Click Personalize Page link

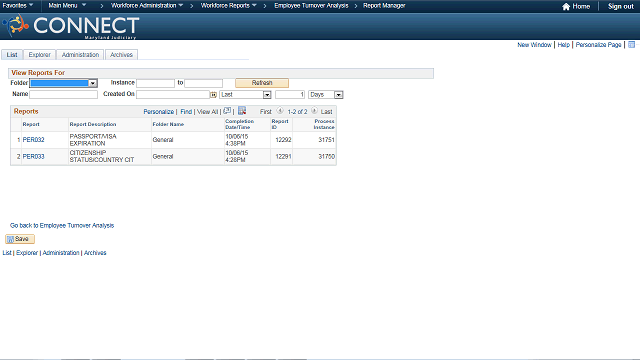tap(598, 45)
